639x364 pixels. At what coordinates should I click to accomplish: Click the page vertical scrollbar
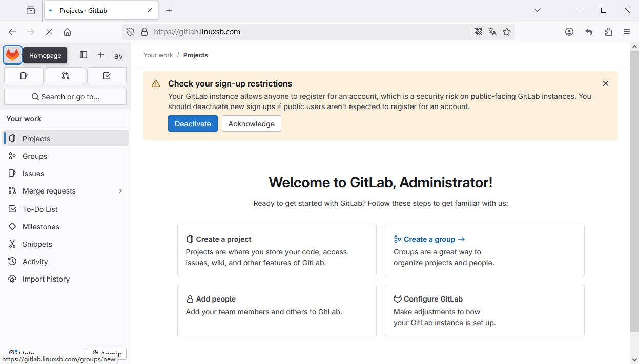tap(634, 189)
